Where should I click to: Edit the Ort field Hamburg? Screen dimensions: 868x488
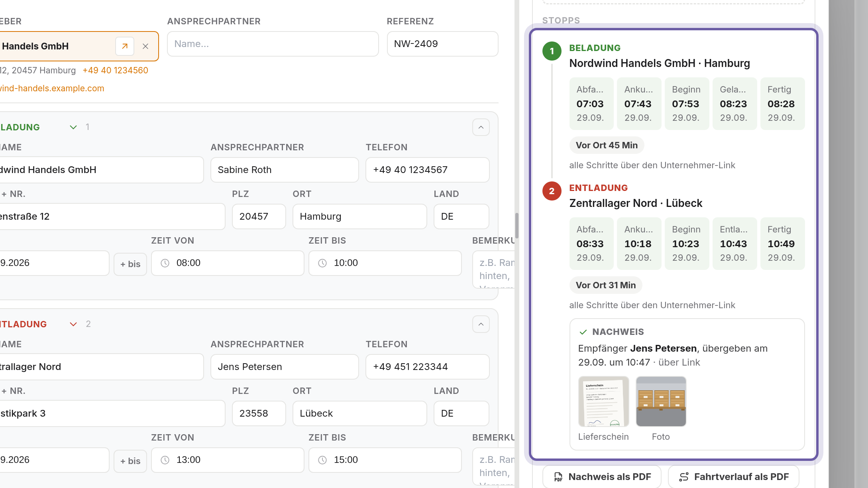[360, 216]
